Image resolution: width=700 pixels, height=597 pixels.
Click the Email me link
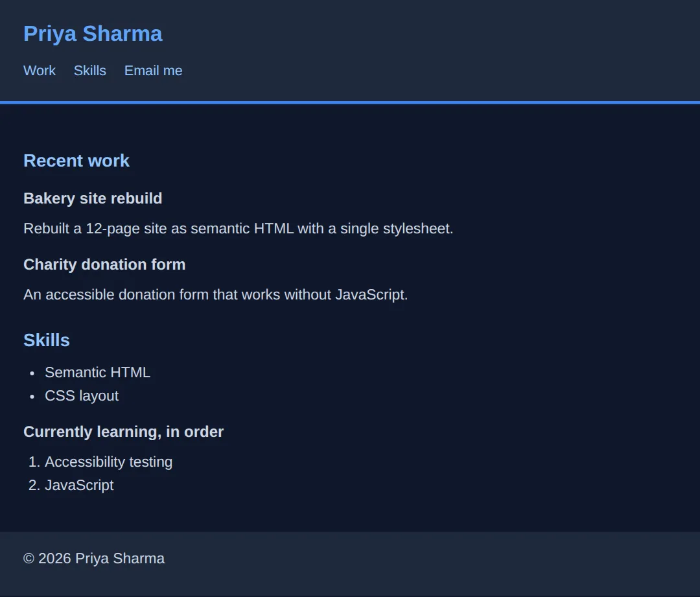(153, 71)
